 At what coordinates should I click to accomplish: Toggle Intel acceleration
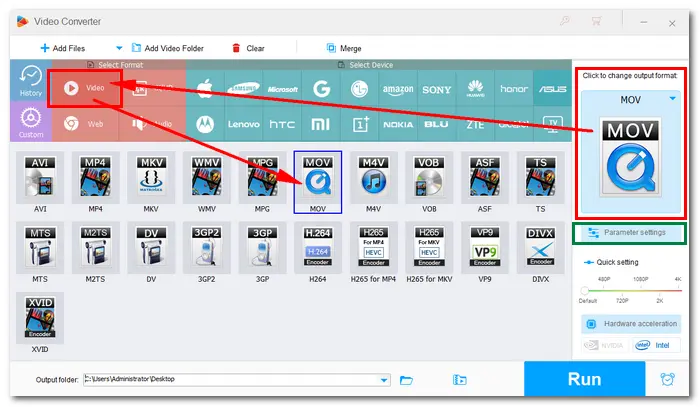(656, 345)
